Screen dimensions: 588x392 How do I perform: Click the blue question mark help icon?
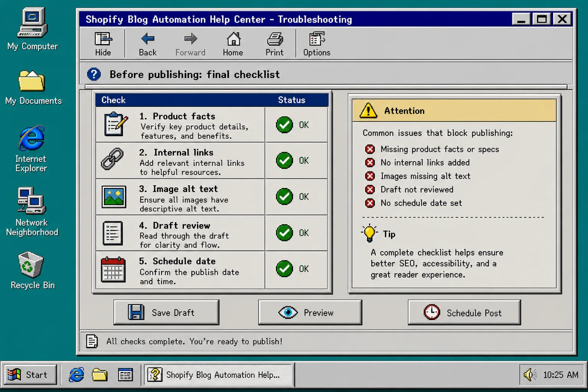(94, 74)
